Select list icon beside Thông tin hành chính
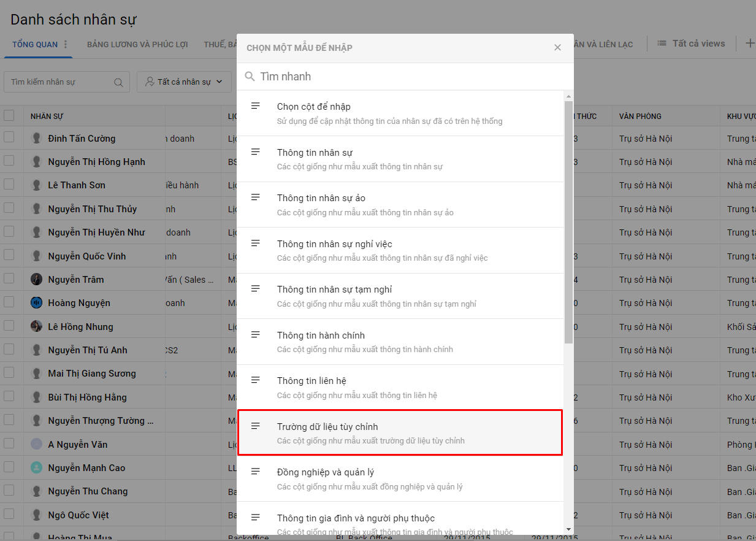Screen dimensions: 756x541 tap(256, 334)
